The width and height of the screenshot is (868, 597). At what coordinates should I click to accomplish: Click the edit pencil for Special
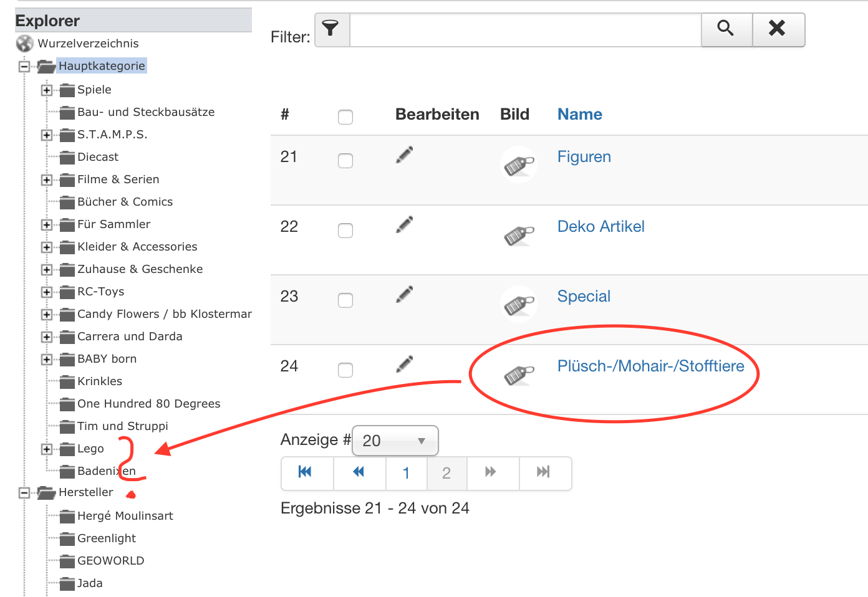point(405,294)
